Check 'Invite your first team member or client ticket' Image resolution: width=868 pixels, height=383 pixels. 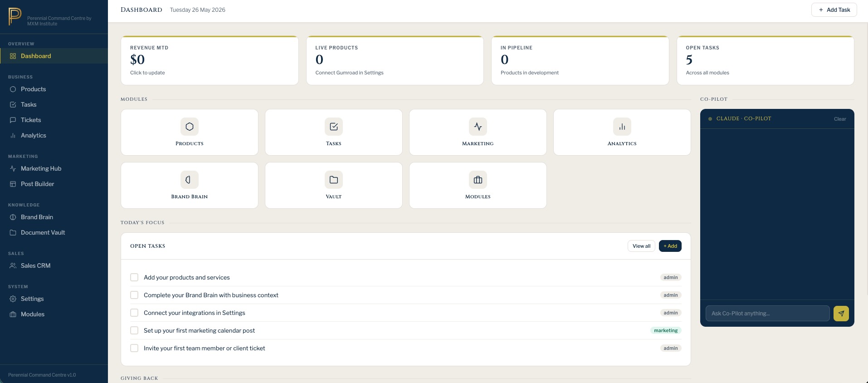(134, 348)
